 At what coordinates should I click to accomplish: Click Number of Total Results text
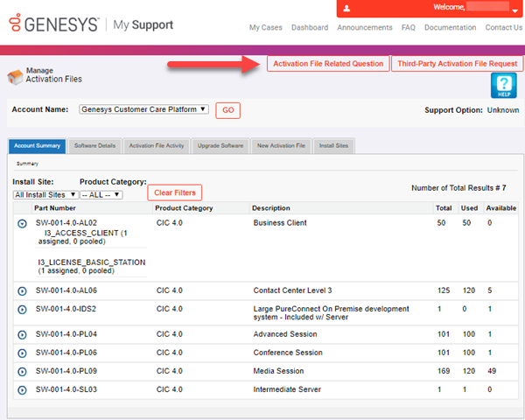click(x=458, y=188)
